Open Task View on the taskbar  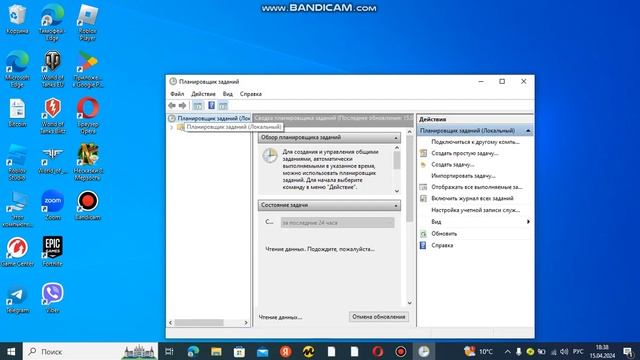point(169,351)
